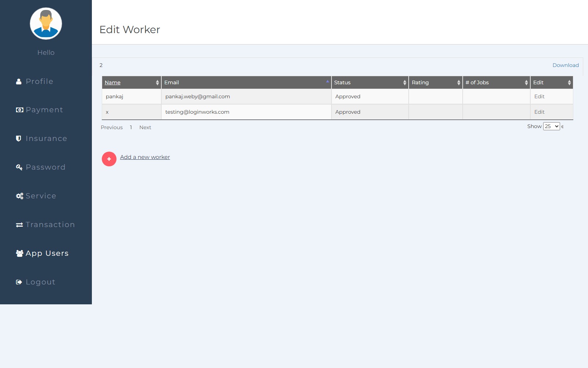Open the Transaction page
588x368 pixels.
click(x=50, y=224)
